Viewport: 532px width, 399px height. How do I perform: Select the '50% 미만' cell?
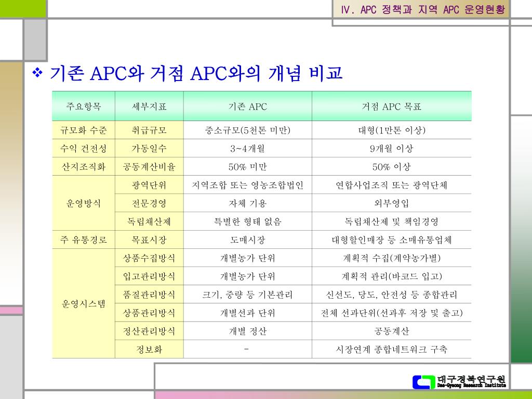coord(248,167)
